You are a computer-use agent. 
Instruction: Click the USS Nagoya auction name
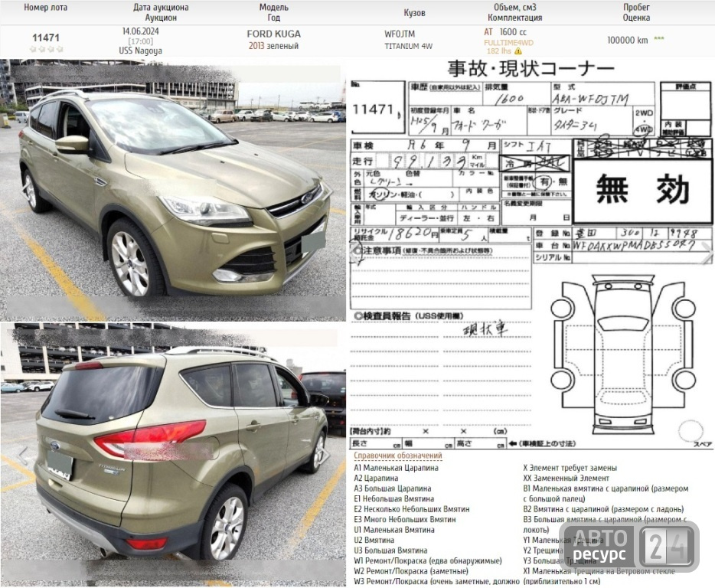click(x=140, y=51)
